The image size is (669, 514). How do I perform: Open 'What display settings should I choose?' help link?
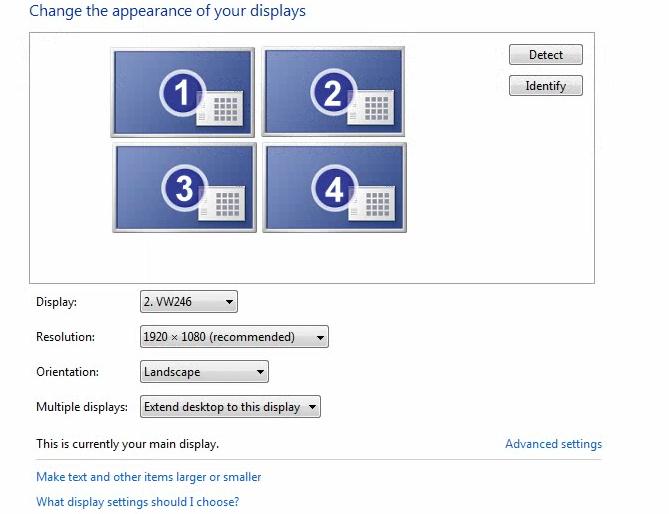tap(137, 502)
